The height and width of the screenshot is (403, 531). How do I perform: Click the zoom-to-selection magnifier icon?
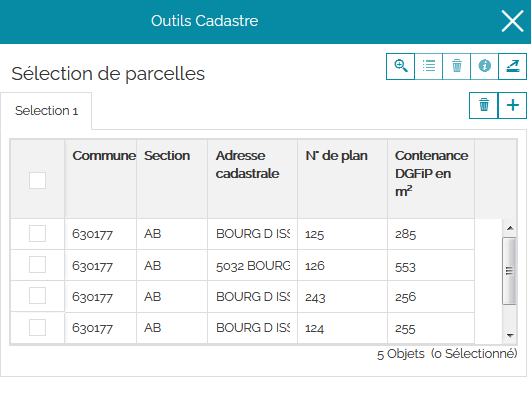(401, 66)
